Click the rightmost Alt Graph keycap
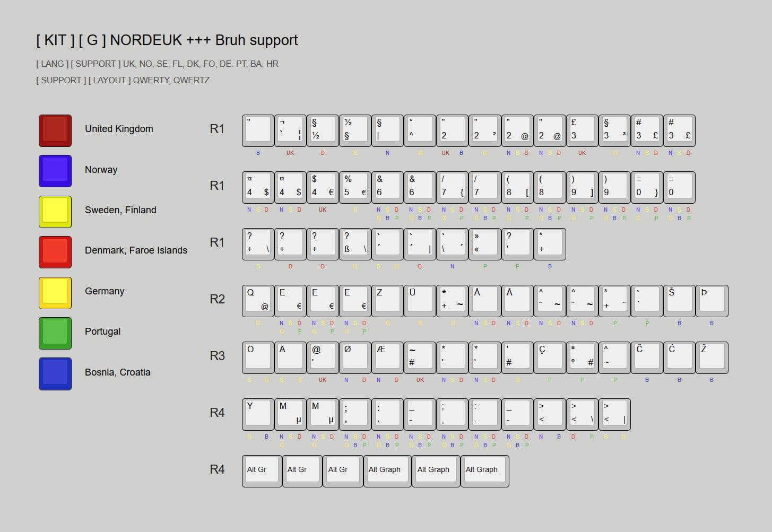 click(x=484, y=470)
